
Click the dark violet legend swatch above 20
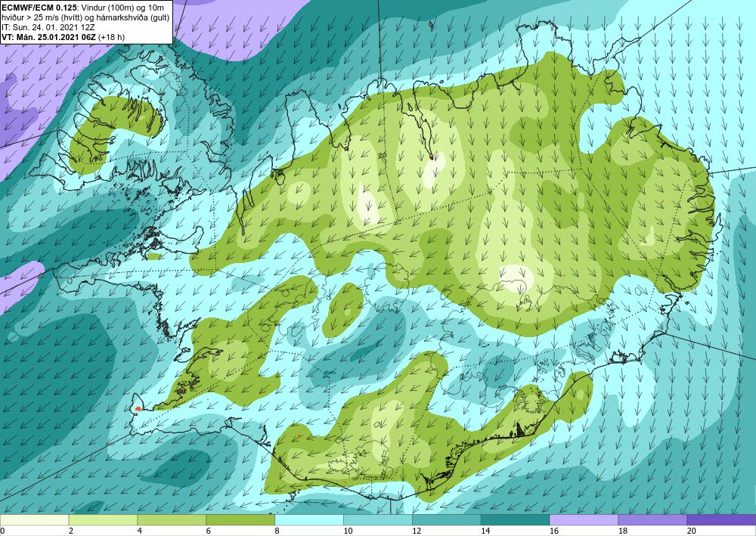(x=722, y=520)
